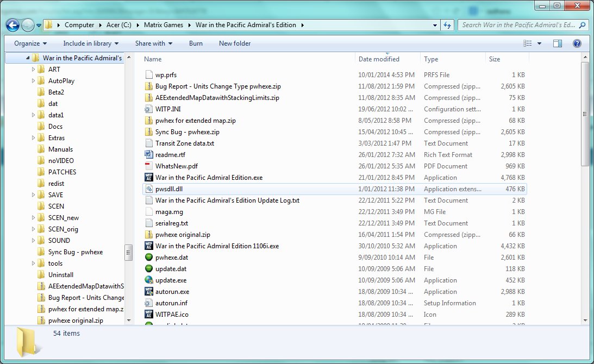Viewport: 594px width, 364px height.
Task: Select the maga.mg file icon
Action: coord(149,212)
